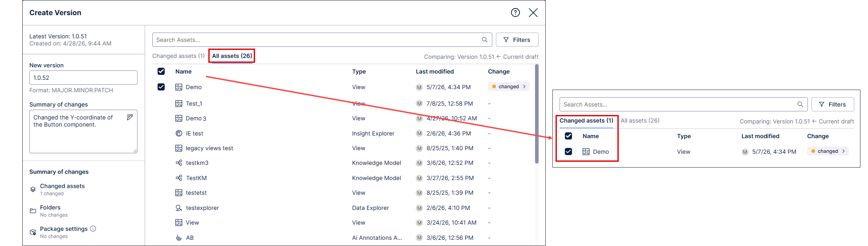Select Changed assets (1) tab in inset panel

(x=586, y=120)
